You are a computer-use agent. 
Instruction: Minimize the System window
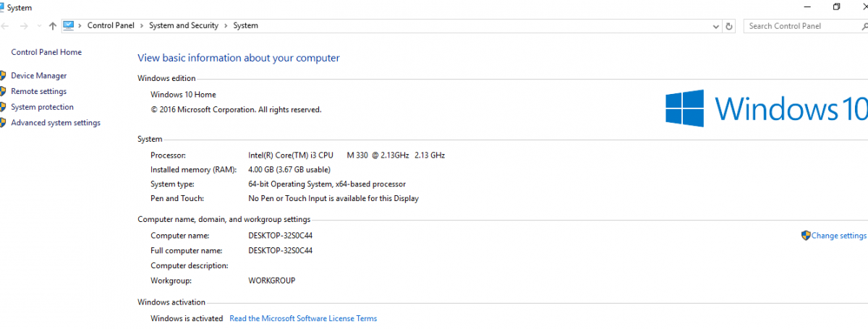(807, 7)
